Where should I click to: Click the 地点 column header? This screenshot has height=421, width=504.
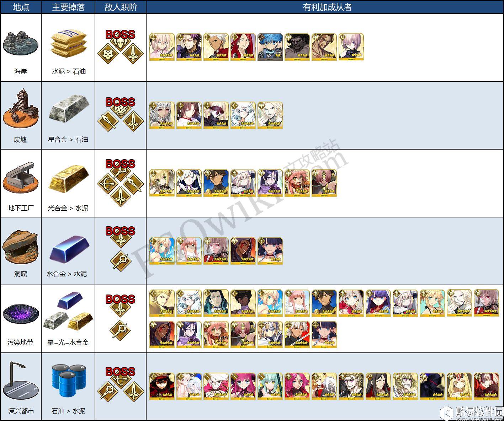(21, 7)
